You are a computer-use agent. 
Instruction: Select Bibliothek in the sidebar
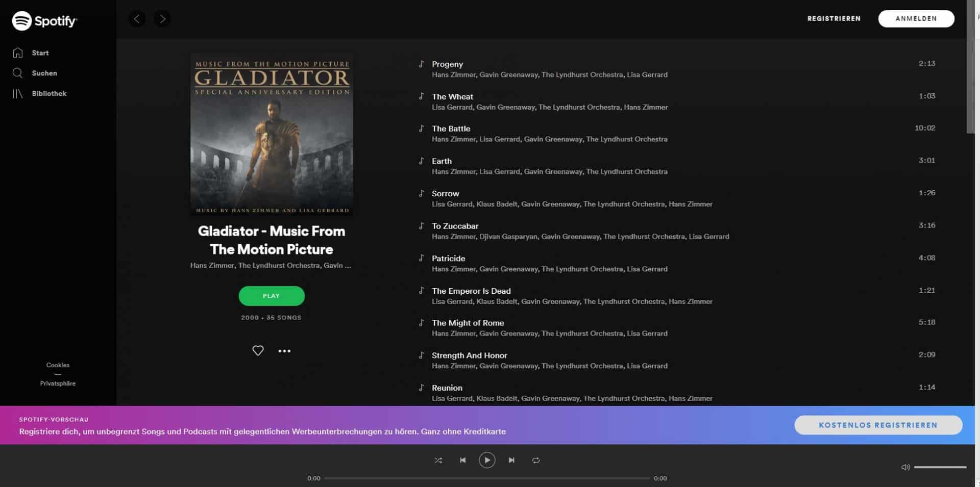49,94
